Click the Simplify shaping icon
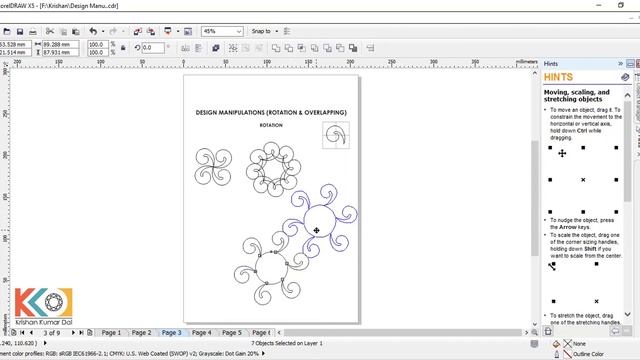 click(x=314, y=48)
